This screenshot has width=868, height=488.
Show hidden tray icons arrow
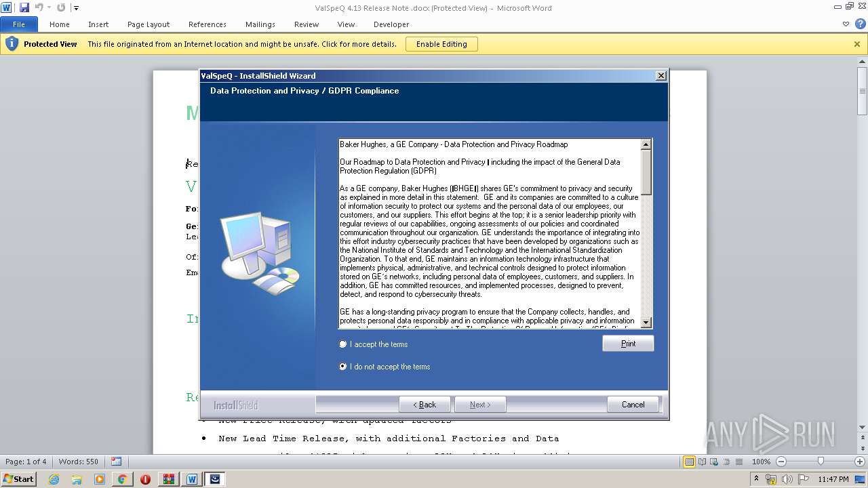click(756, 479)
